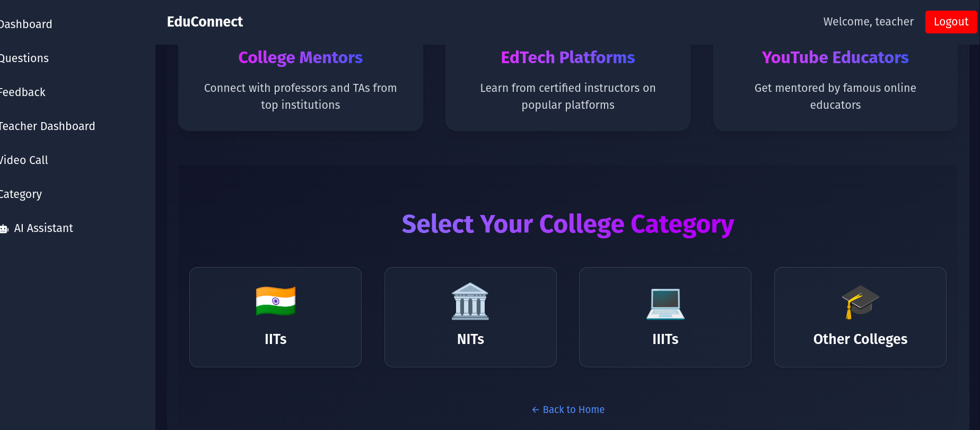980x430 pixels.
Task: Go to Questions in the sidebar
Action: pyautogui.click(x=24, y=58)
